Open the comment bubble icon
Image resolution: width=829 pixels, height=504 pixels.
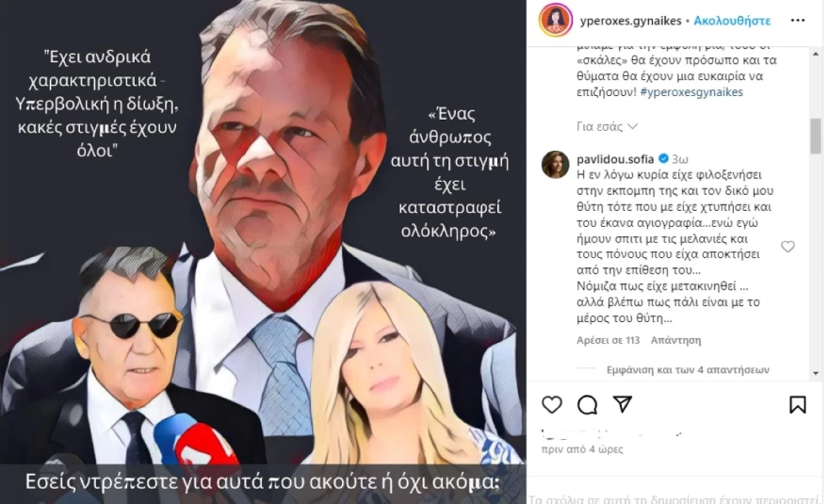(588, 404)
